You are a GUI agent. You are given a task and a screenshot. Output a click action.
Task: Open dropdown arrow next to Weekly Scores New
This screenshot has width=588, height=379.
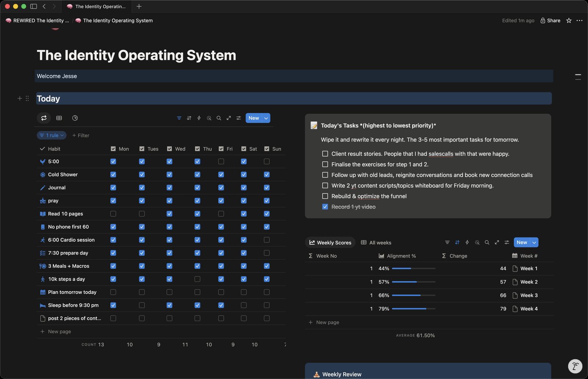pyautogui.click(x=534, y=242)
